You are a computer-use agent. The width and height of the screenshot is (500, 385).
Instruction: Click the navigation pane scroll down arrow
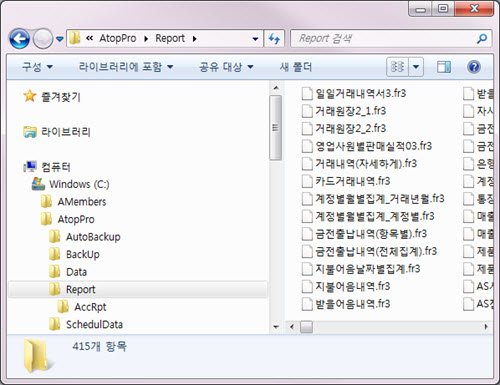(x=276, y=327)
